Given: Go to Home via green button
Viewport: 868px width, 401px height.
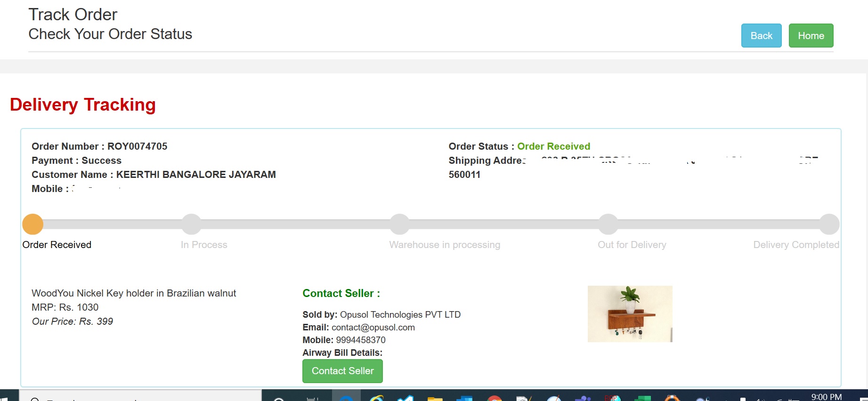Looking at the screenshot, I should coord(811,36).
